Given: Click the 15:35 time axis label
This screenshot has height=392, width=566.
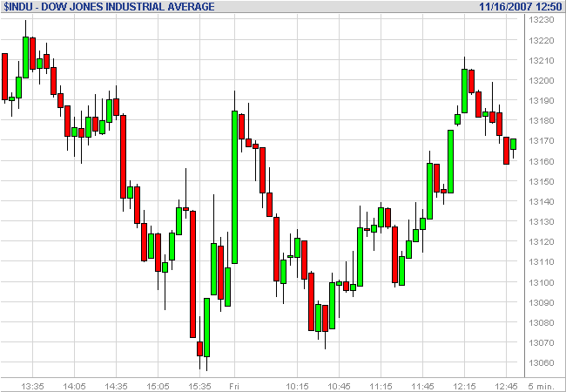Looking at the screenshot, I should tap(199, 386).
